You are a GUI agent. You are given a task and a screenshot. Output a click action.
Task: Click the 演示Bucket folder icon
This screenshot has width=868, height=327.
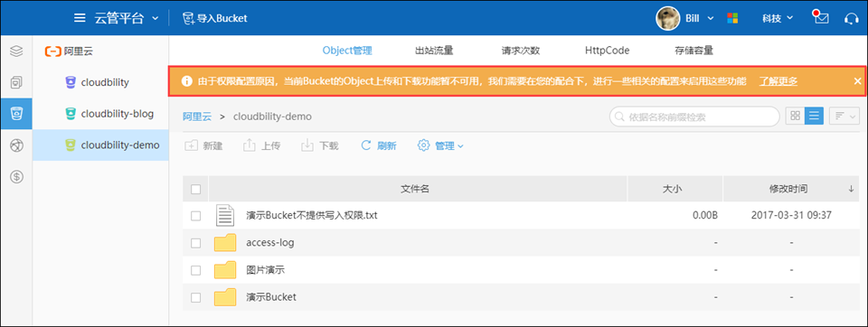click(x=225, y=297)
